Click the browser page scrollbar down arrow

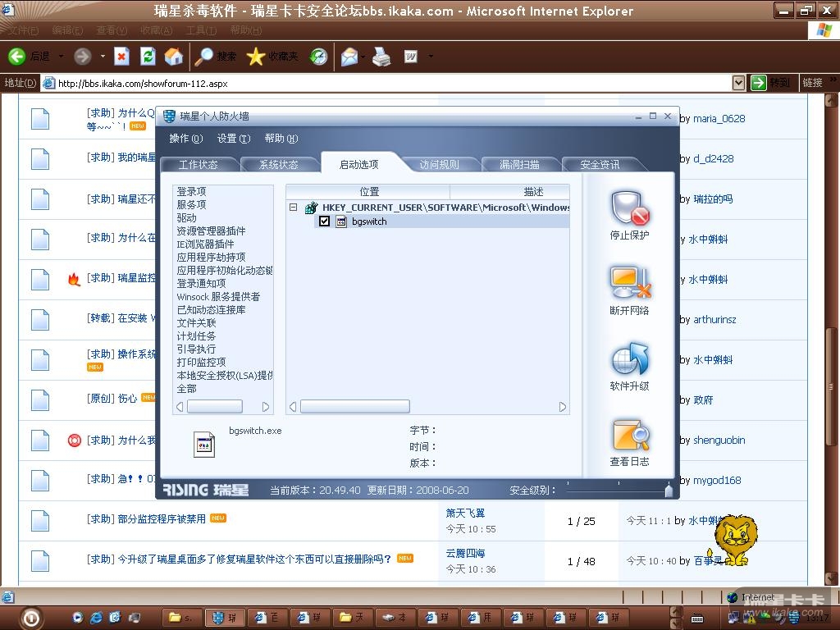831,578
